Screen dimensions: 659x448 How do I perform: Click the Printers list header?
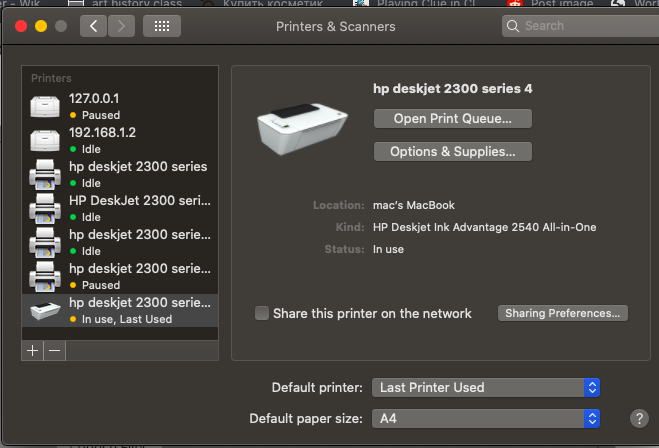51,78
